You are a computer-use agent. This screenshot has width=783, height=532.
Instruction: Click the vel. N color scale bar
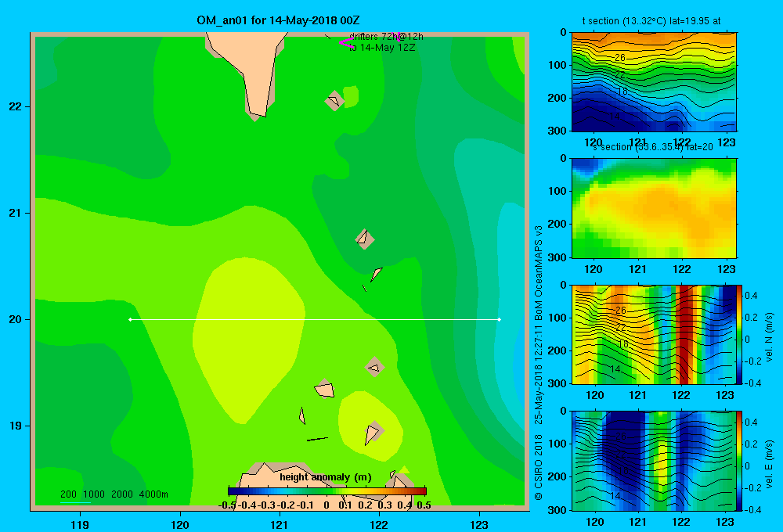pyautogui.click(x=739, y=336)
